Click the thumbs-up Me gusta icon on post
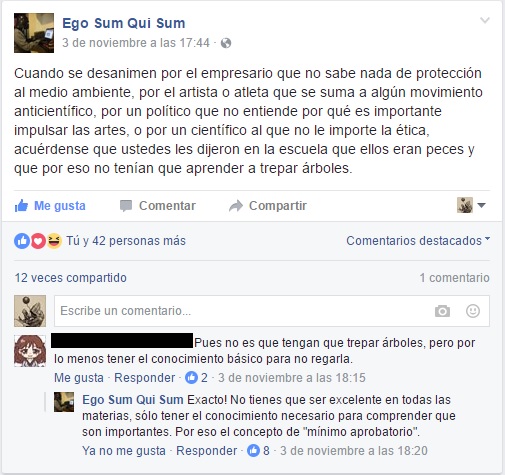 21,206
